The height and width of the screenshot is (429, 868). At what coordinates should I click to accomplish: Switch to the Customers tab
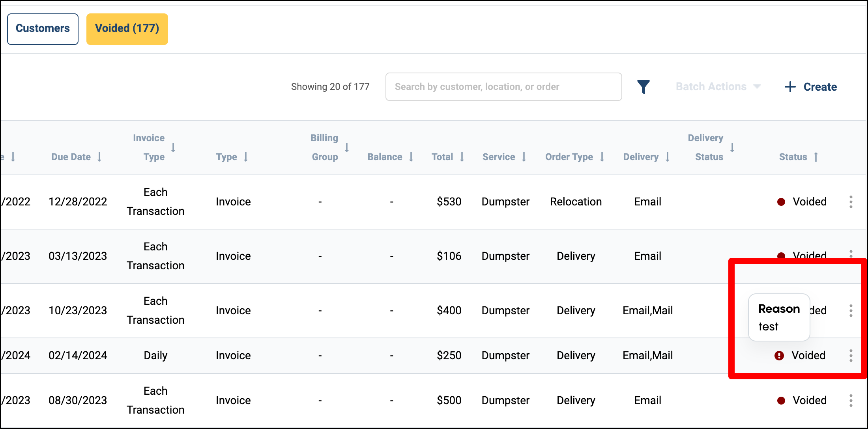pyautogui.click(x=43, y=29)
